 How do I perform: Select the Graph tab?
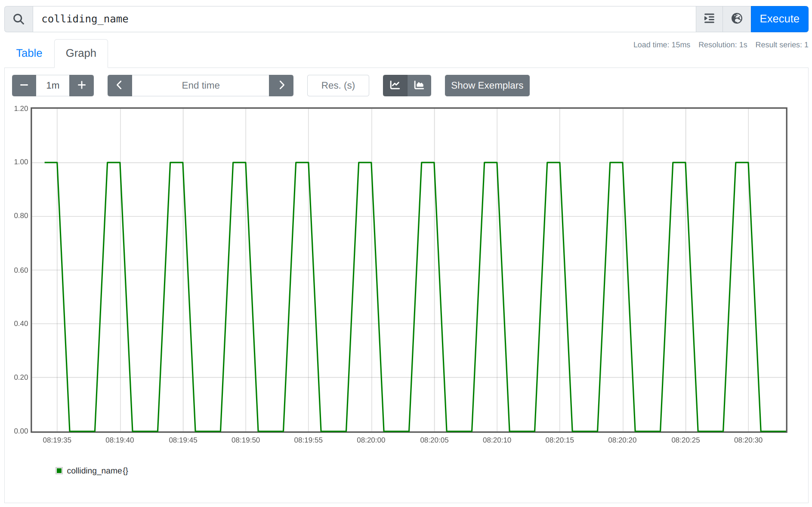pos(81,53)
